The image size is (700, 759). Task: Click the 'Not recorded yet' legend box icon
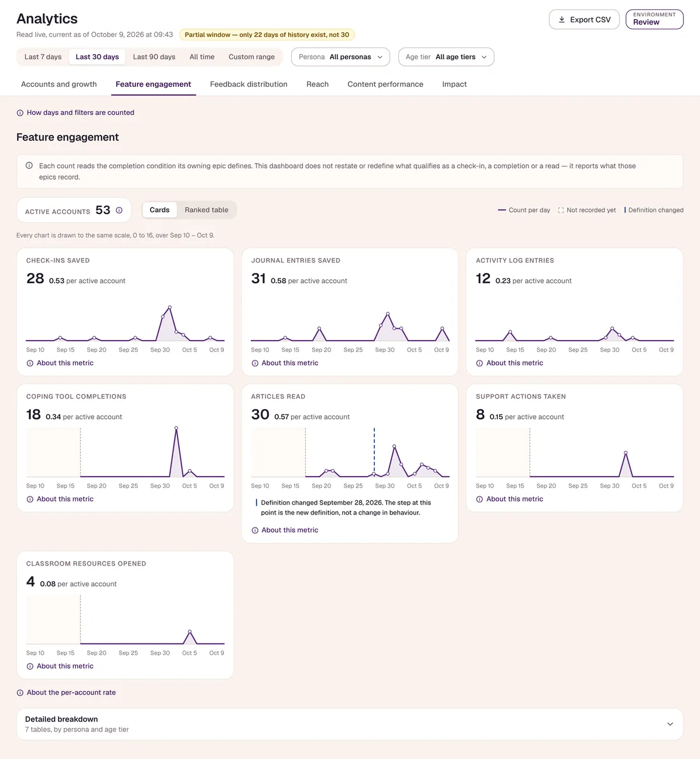point(561,210)
